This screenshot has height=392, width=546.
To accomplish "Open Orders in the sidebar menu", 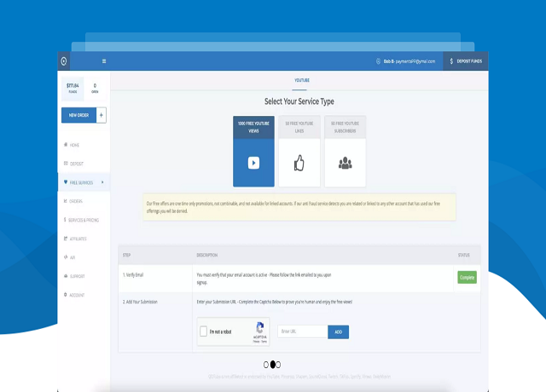I will pyautogui.click(x=76, y=201).
